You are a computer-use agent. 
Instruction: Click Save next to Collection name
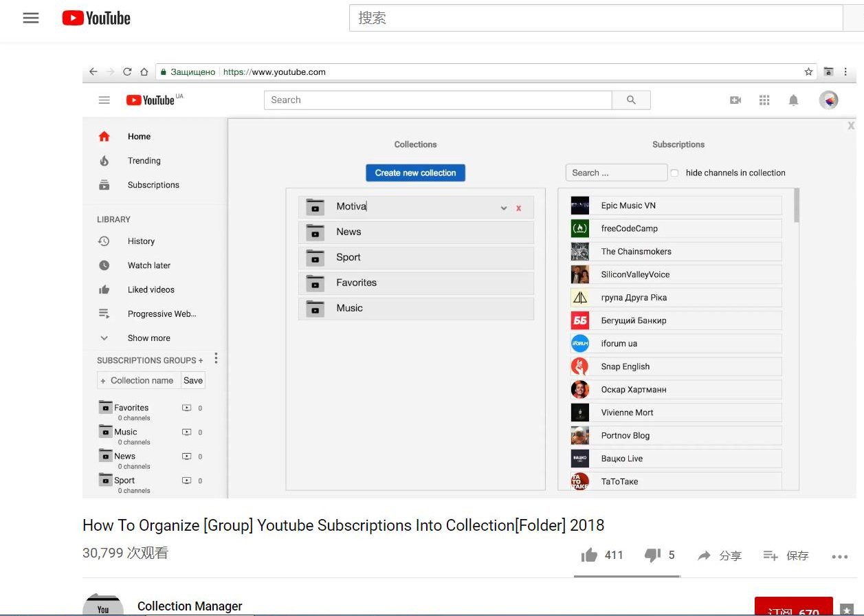(193, 381)
